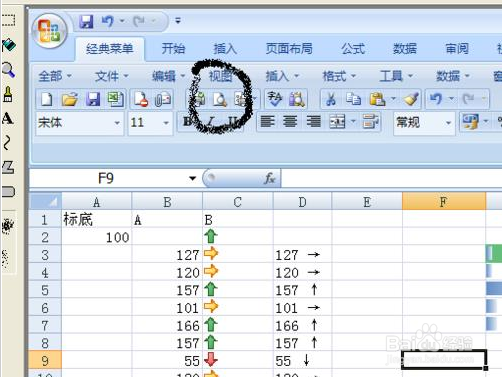Open the 工具 classic menu
The image size is (503, 377).
pos(396,76)
